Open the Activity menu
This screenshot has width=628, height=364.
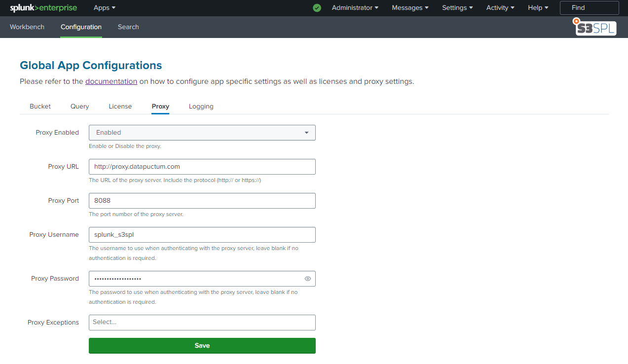click(x=500, y=8)
